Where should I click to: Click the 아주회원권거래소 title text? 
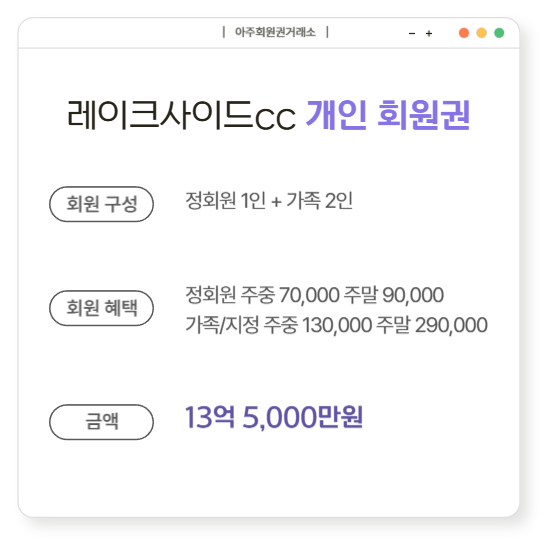[x=275, y=32]
